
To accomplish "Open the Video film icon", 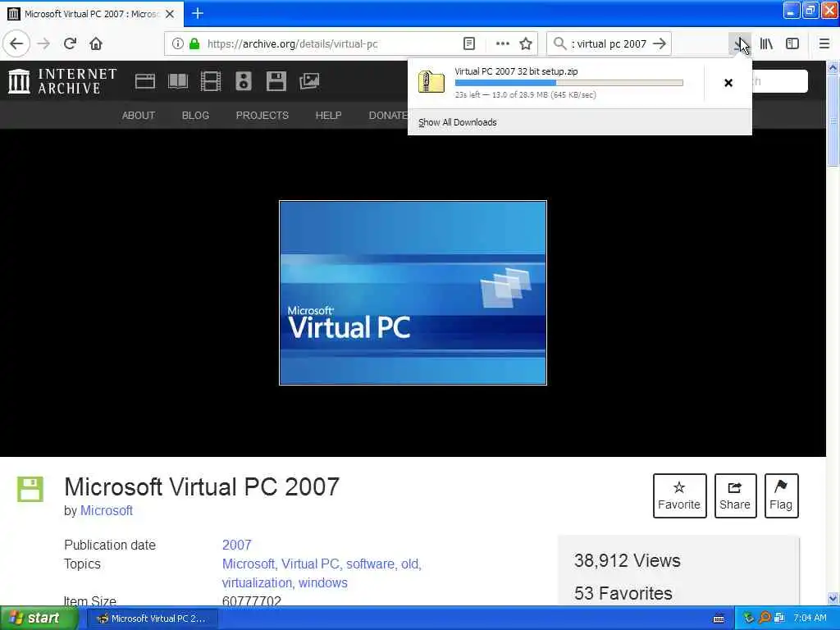I will 211,81.
